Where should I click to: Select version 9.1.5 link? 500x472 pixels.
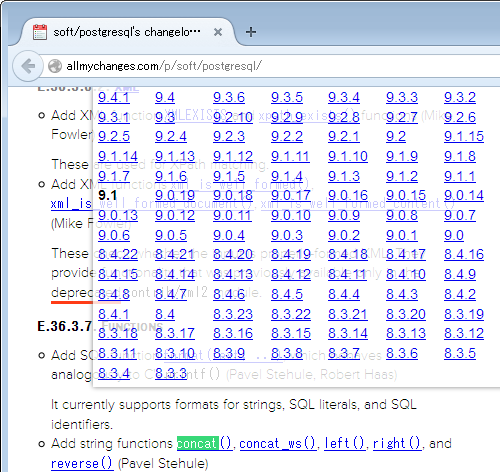pos(229,176)
